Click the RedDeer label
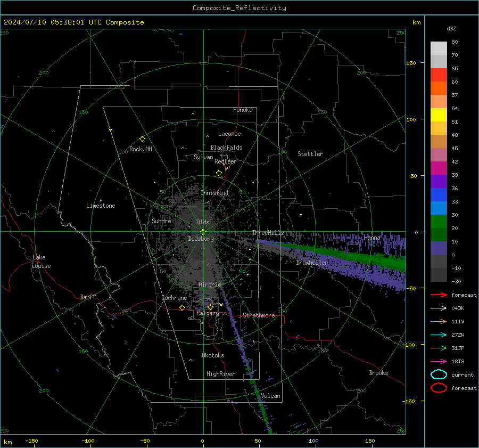 (226, 161)
